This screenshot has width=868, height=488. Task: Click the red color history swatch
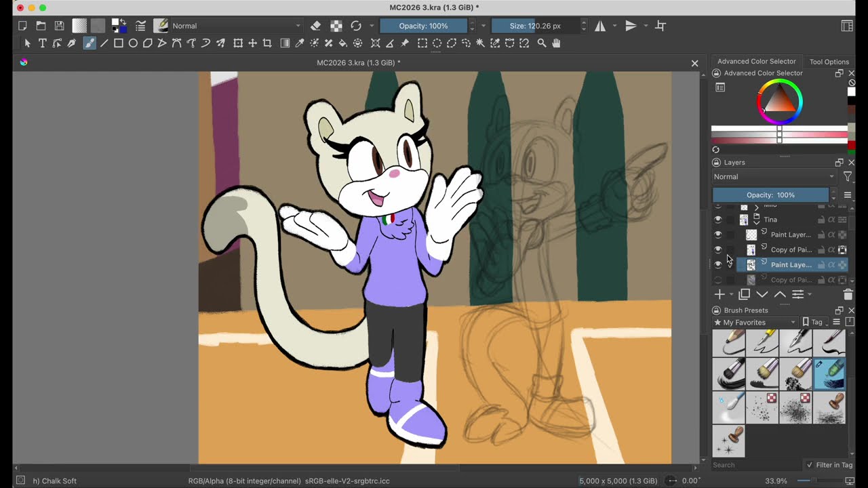pos(852,146)
